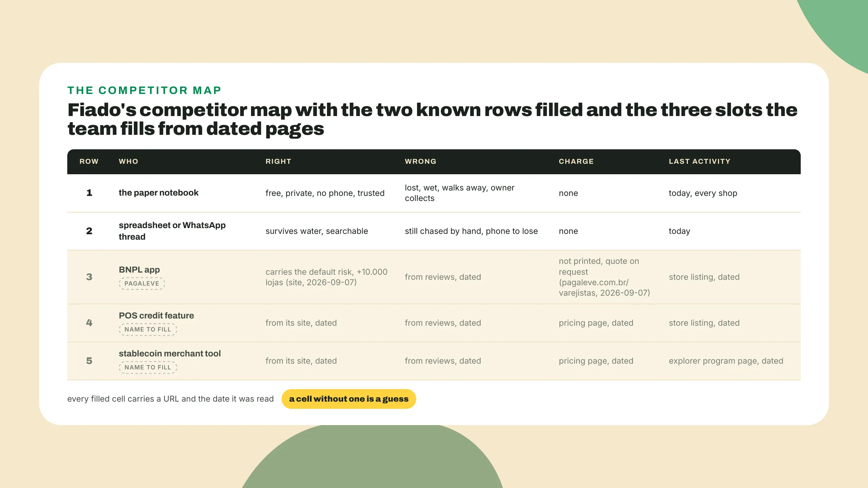Select "today" in the spreadsheet row
Viewport: 868px width, 488px height.
[679, 231]
